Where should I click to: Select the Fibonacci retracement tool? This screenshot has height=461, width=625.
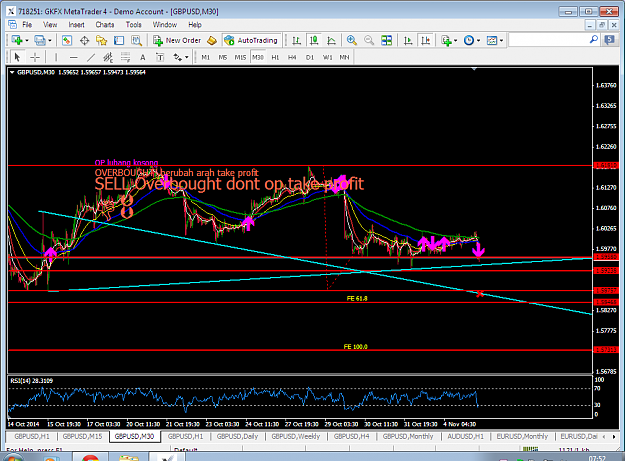tap(125, 57)
